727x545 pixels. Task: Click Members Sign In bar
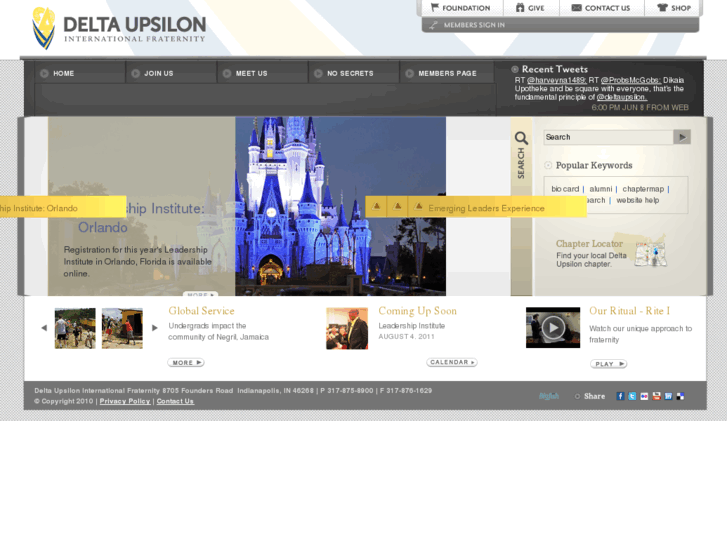click(x=560, y=25)
